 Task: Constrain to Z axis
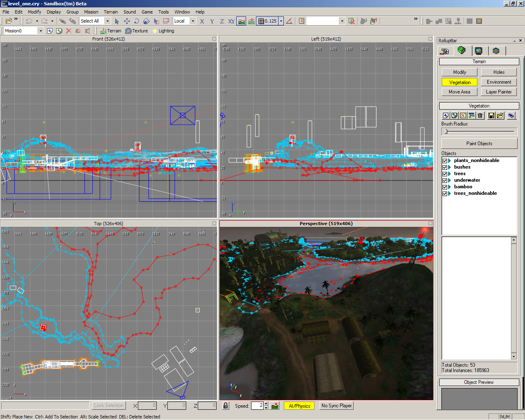[222, 21]
